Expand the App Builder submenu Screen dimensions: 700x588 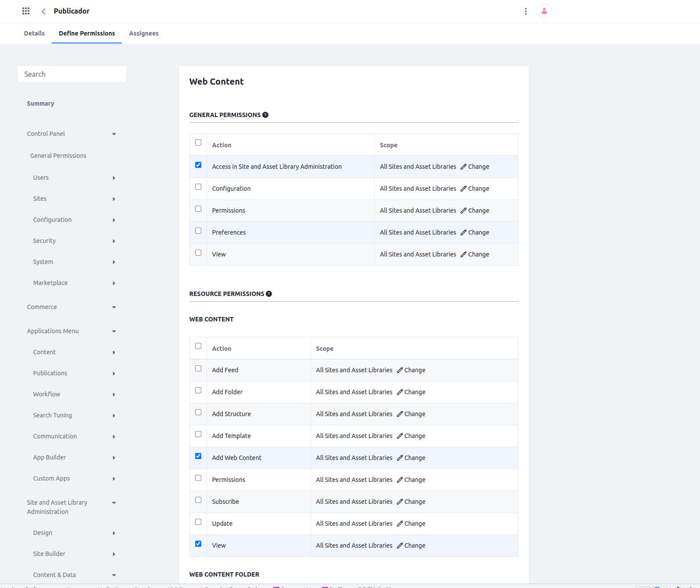(x=114, y=458)
